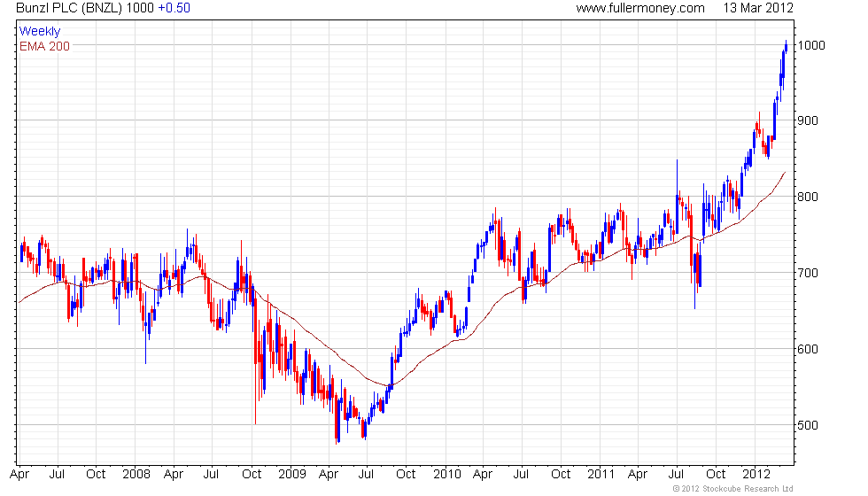Viewport: 868px width, 496px height.
Task: Select the 'EMA 200' legend label
Action: tap(44, 46)
